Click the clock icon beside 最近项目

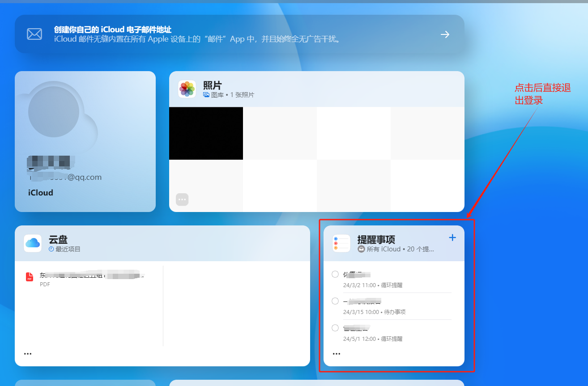(x=51, y=249)
